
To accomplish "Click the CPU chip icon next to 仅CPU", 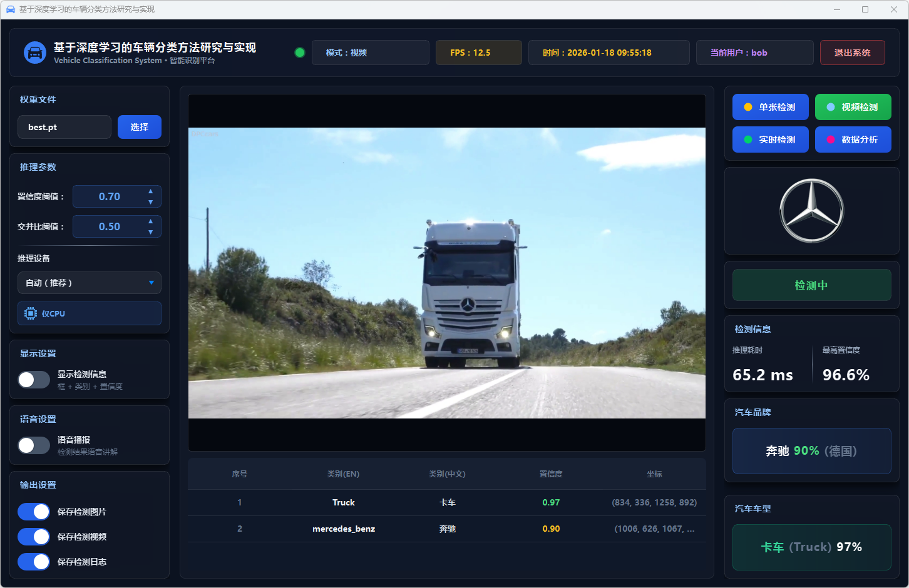I will pos(31,313).
